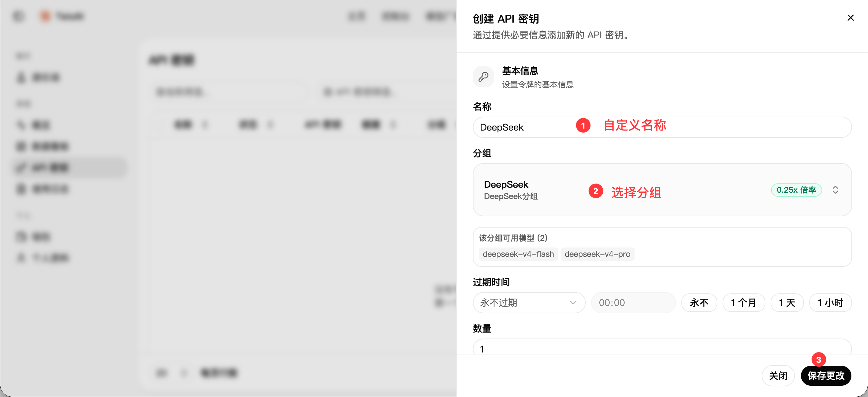Image resolution: width=868 pixels, height=397 pixels.
Task: Choose the 1 个月 expiration preset
Action: [x=743, y=302]
